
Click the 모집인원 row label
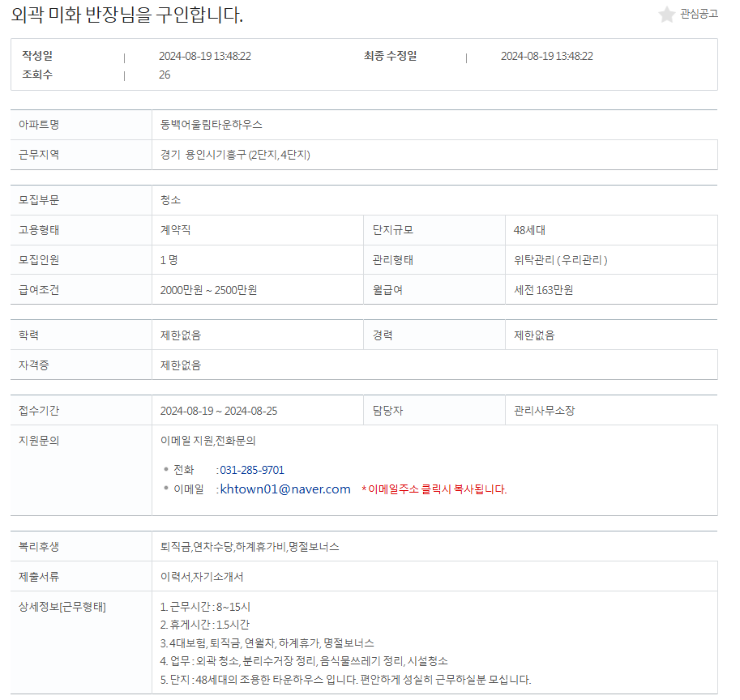coord(39,260)
